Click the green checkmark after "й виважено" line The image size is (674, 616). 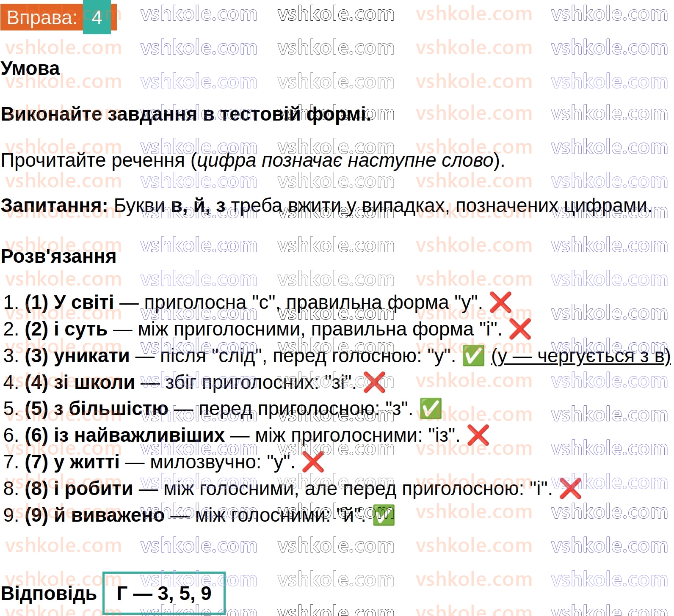(383, 515)
